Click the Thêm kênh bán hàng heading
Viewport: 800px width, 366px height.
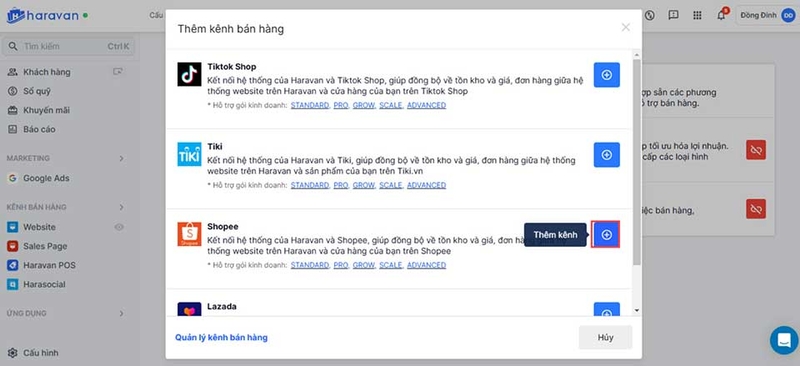click(231, 29)
